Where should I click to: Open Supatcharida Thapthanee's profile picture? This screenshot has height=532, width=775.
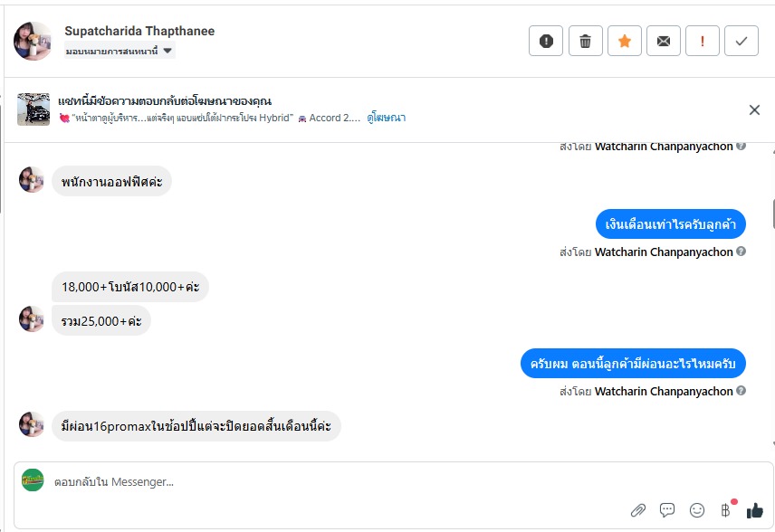point(33,41)
